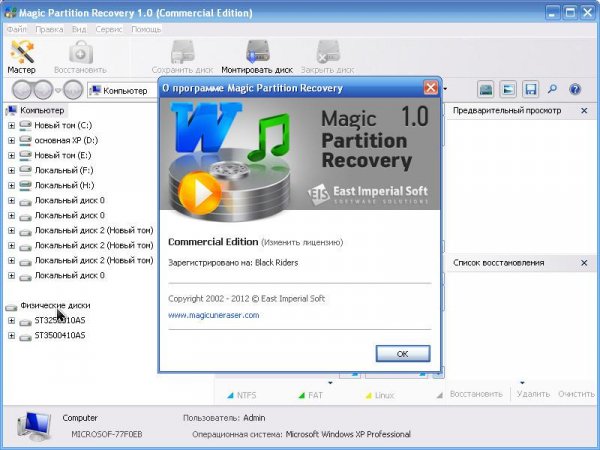
Task: Go back with the left navigation arrow
Action: pyautogui.click(x=22, y=90)
